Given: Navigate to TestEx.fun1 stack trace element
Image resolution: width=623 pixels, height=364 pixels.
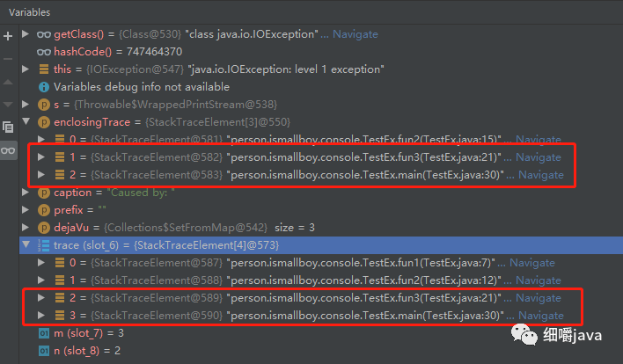Looking at the screenshot, I should [x=531, y=262].
